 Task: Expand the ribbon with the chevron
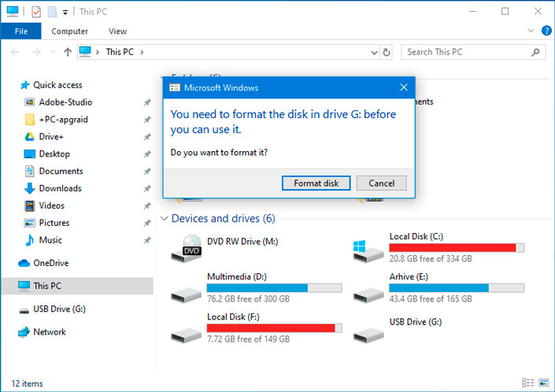point(531,31)
